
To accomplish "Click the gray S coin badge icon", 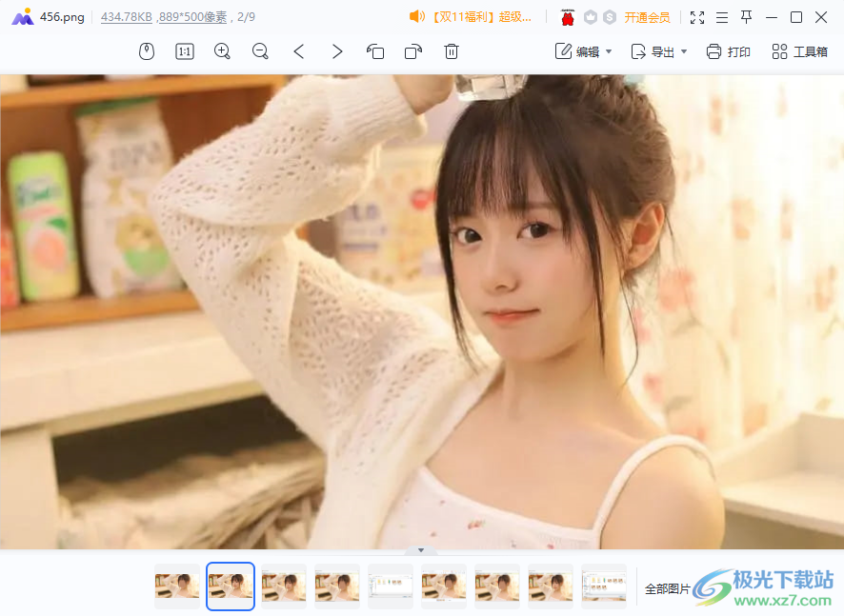I will pos(610,18).
